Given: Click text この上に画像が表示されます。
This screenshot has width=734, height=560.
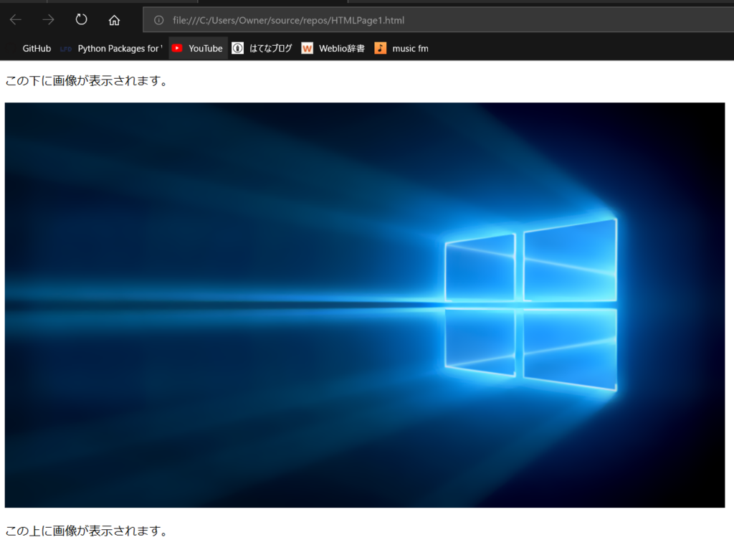Looking at the screenshot, I should coord(87,531).
